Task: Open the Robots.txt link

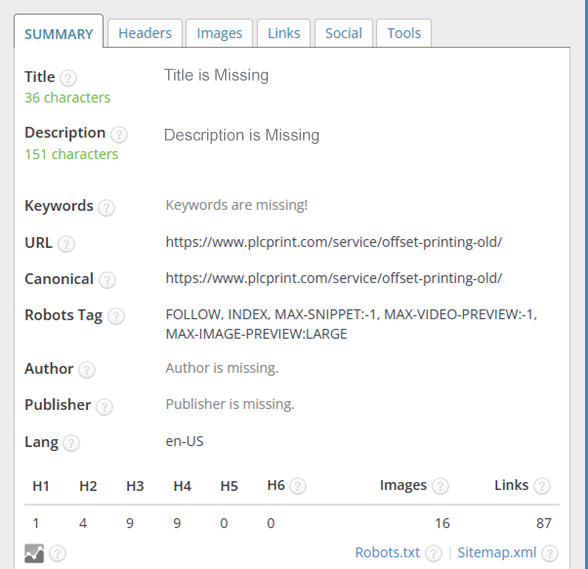Action: click(387, 552)
